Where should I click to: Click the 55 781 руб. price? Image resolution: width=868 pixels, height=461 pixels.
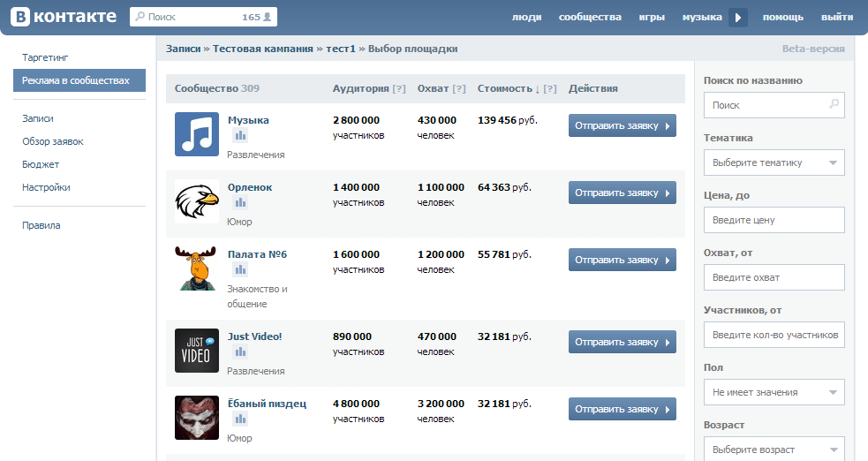click(504, 254)
